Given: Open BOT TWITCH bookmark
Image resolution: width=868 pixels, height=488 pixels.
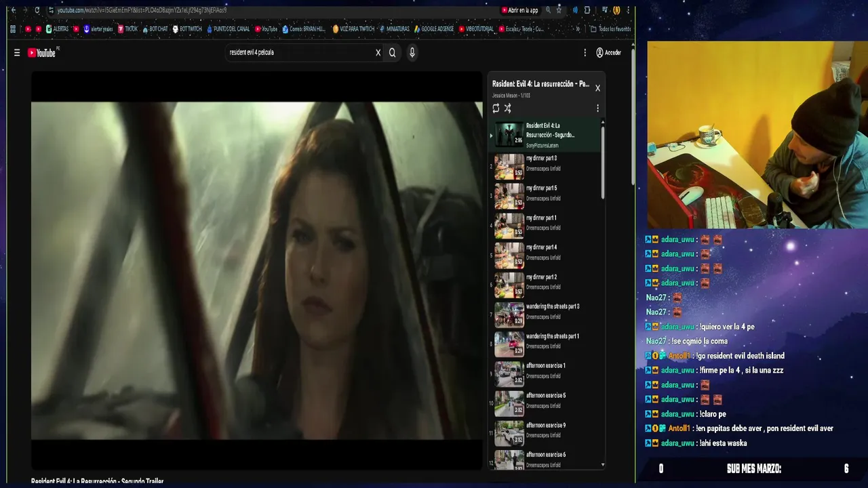Looking at the screenshot, I should click(x=187, y=29).
